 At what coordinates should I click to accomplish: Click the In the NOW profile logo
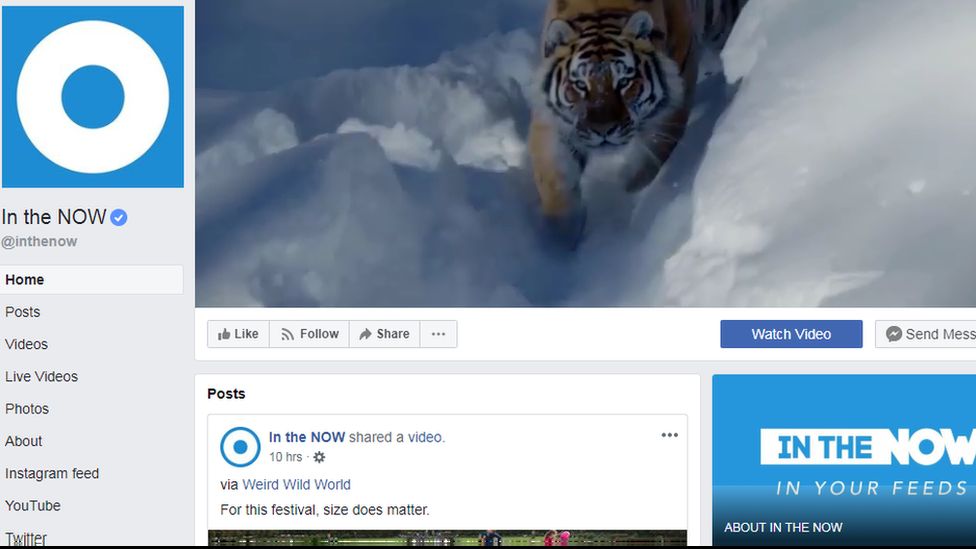(93, 96)
